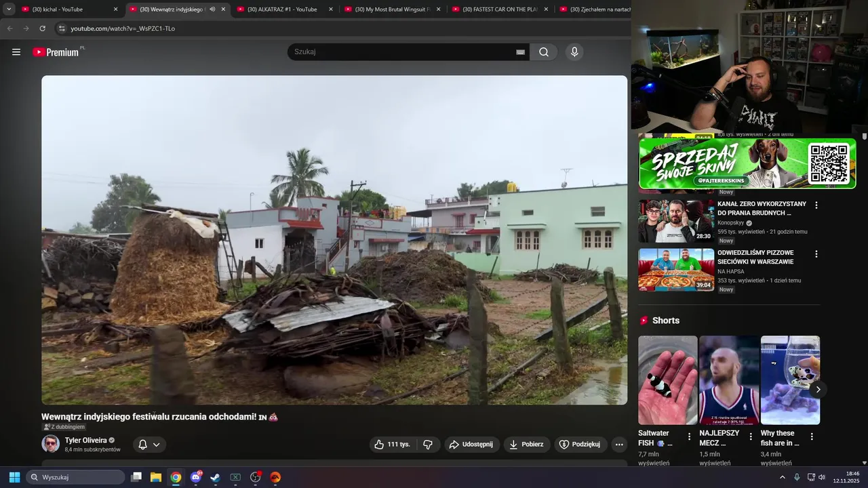Share video via Udostępnij button
Screen dimensions: 868x488
click(x=472, y=445)
